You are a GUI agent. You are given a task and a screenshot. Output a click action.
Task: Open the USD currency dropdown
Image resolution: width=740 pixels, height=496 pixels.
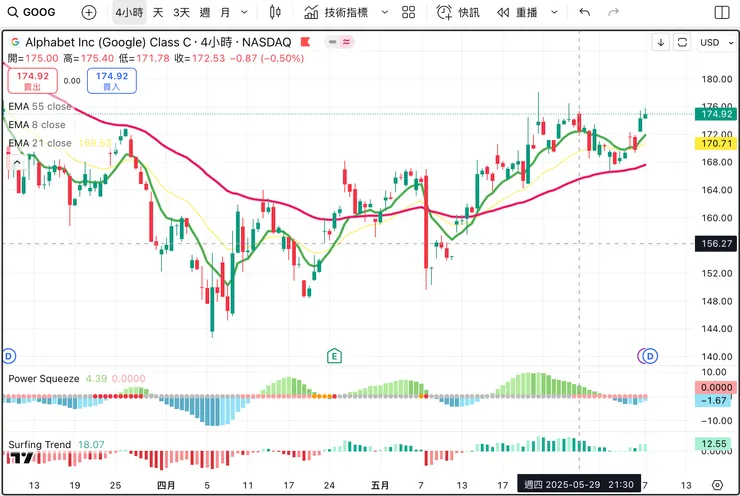tap(716, 42)
